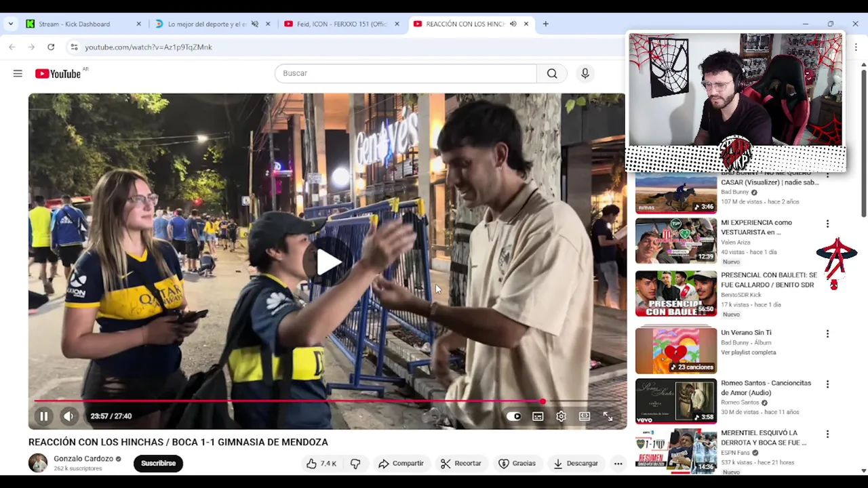This screenshot has height=488, width=868.
Task: Switch to theater mode view
Action: [585, 416]
